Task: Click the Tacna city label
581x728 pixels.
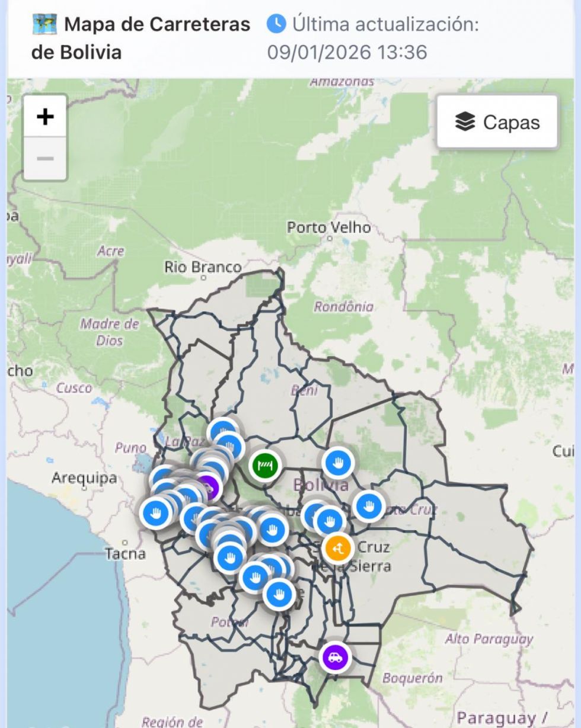Action: [125, 554]
